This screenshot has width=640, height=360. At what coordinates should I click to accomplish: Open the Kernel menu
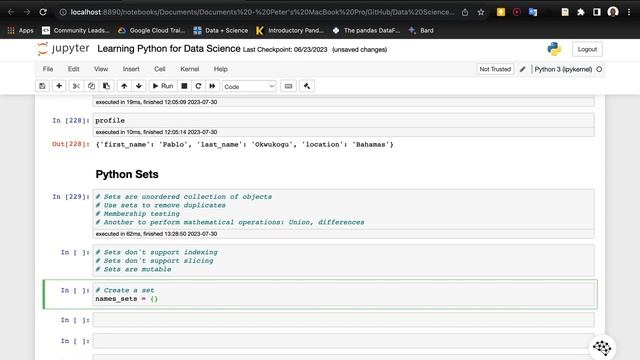click(x=189, y=69)
